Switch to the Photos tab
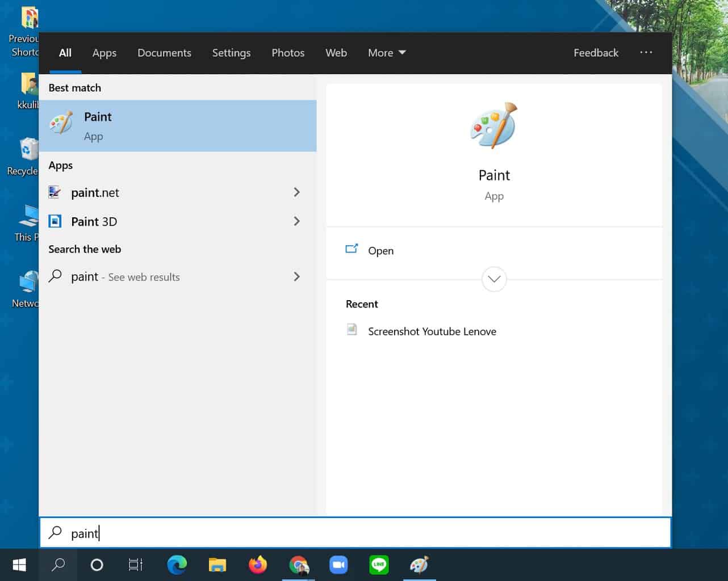The height and width of the screenshot is (581, 728). [x=288, y=53]
